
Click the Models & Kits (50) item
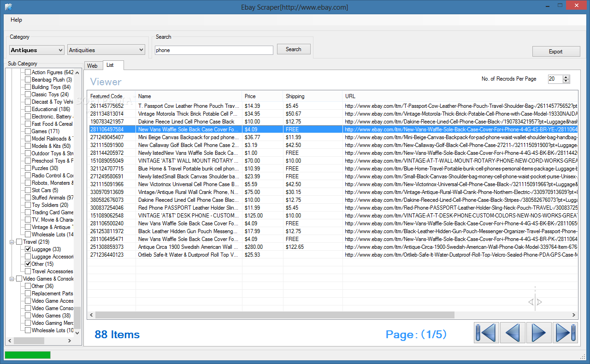coord(51,146)
